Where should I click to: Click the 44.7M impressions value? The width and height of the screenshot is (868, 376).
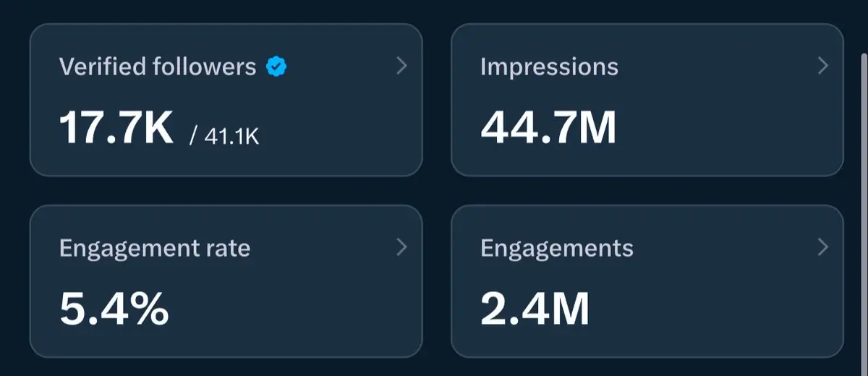point(548,128)
